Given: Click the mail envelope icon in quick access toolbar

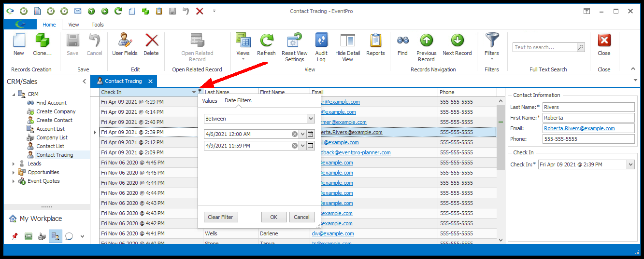Looking at the screenshot, I should click(77, 11).
